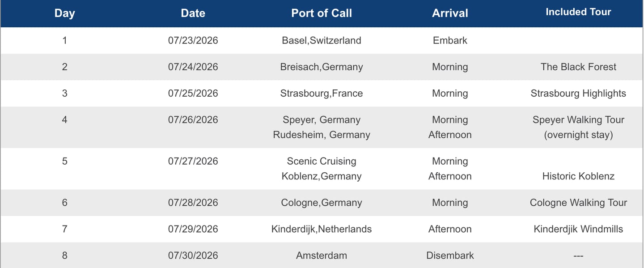Select The Black Forest tour
Screen dimensions: 644x268
point(578,67)
